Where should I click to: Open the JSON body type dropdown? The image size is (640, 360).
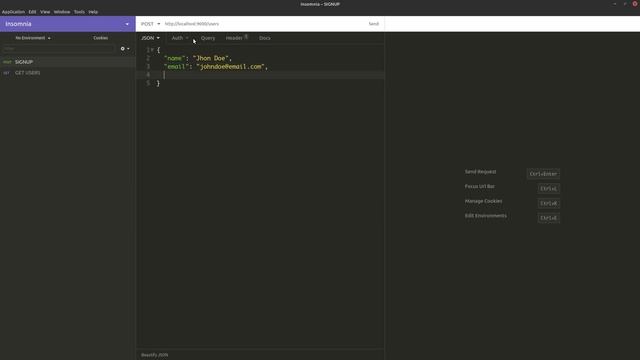150,38
